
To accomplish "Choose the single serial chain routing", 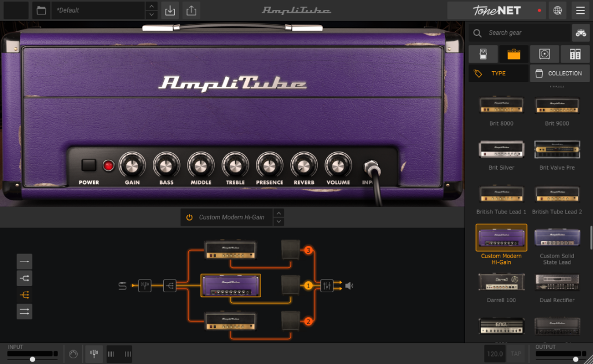I will click(x=24, y=262).
